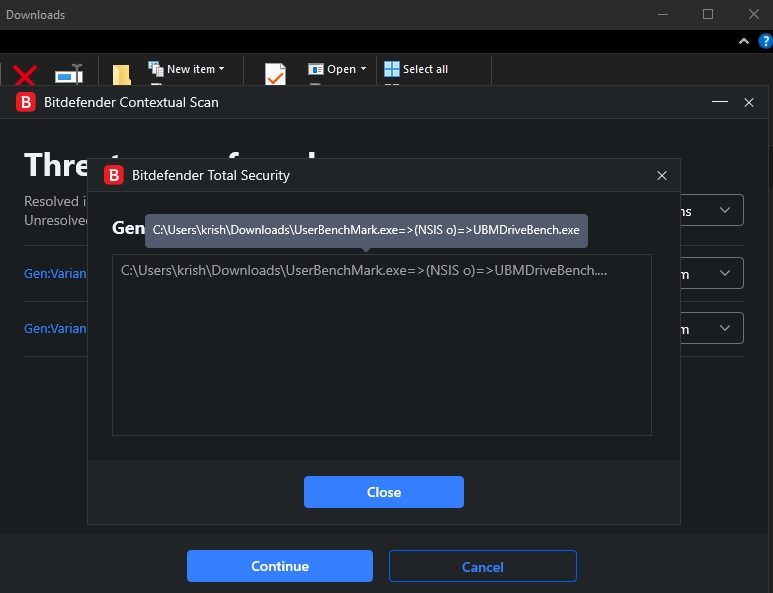Close the Downloads Explorer window
The height and width of the screenshot is (593, 773).
point(753,14)
